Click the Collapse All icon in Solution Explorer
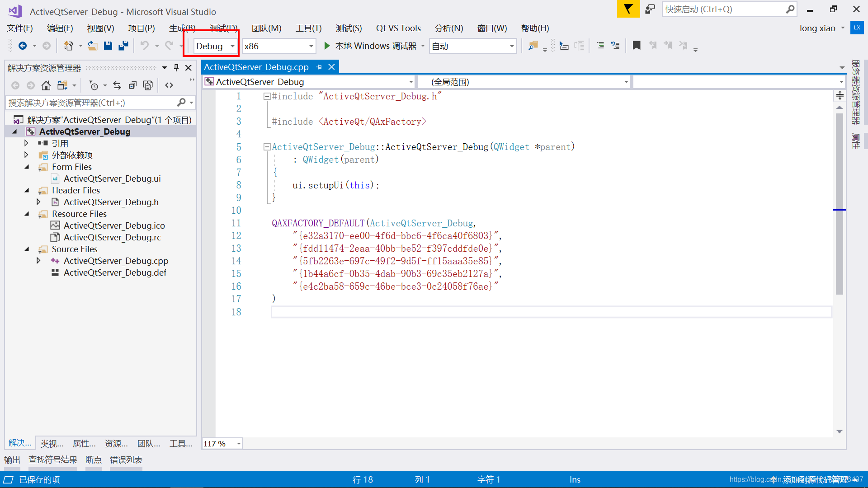 pos(132,85)
